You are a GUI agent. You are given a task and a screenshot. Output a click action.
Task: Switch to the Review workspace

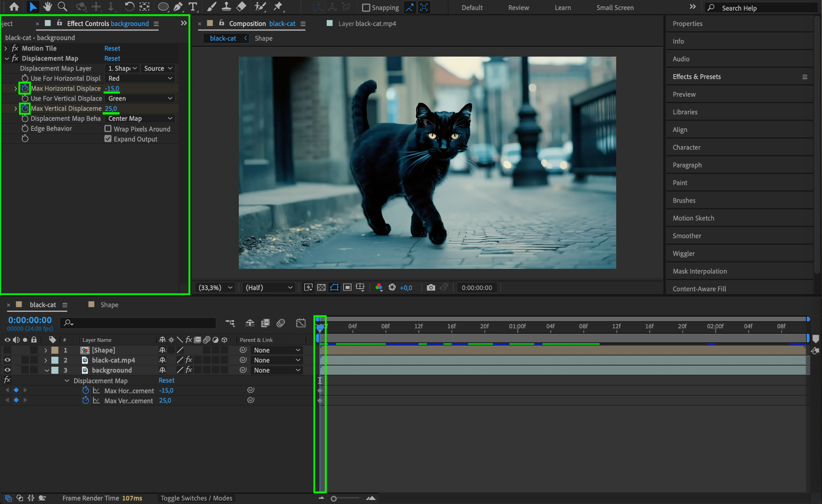tap(518, 8)
